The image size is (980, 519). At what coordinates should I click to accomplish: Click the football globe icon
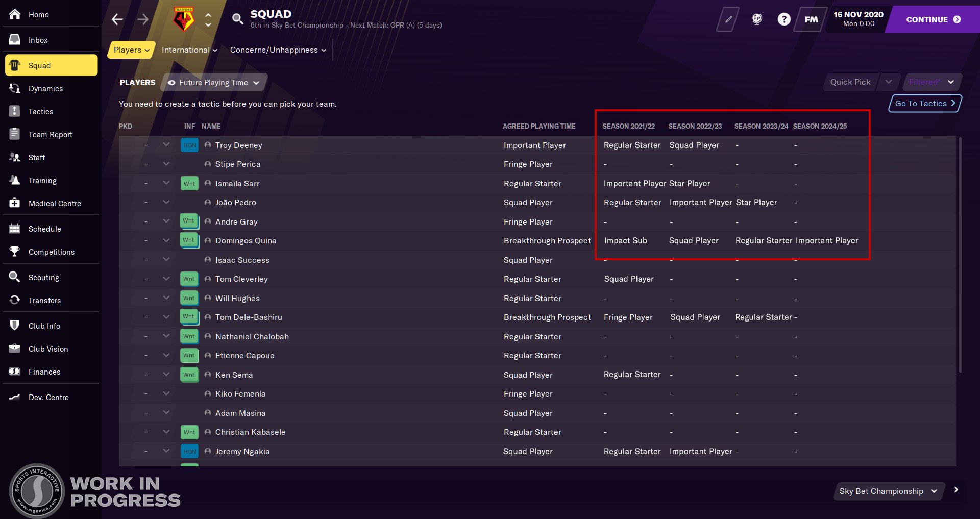coord(757,19)
